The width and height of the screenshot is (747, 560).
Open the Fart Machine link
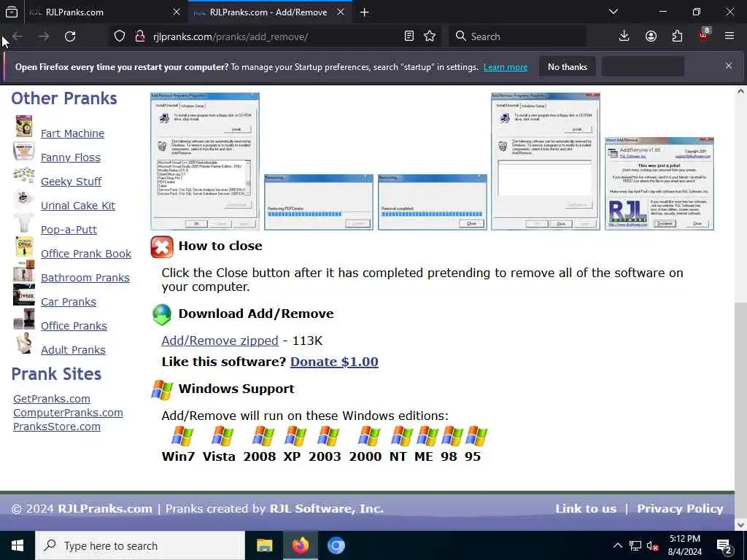[72, 133]
